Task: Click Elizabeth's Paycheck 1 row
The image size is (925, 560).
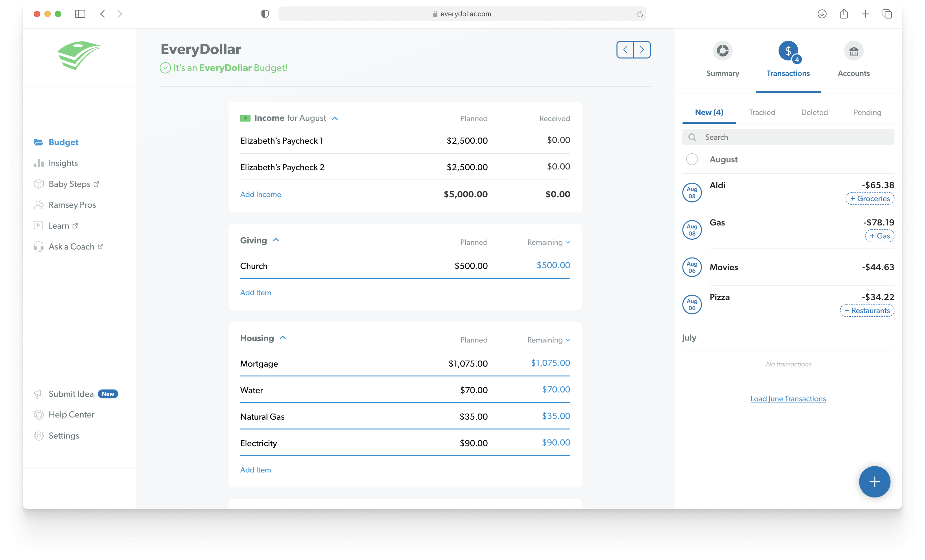Action: coord(405,141)
